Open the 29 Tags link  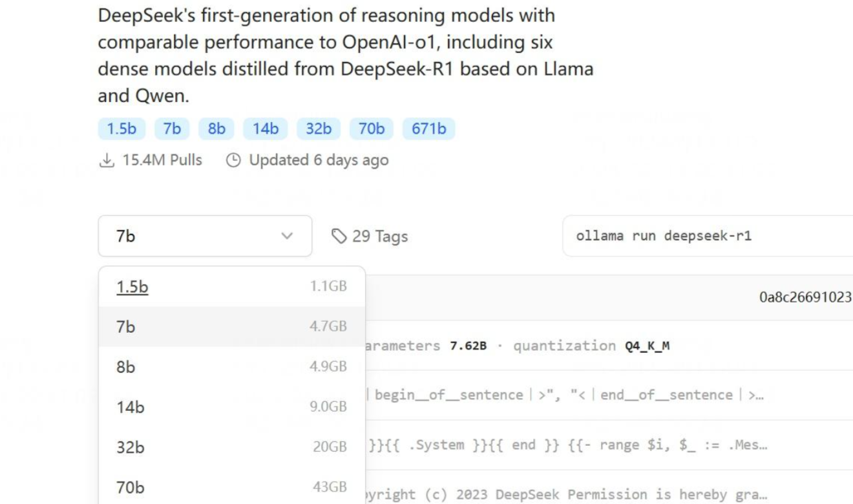[370, 236]
